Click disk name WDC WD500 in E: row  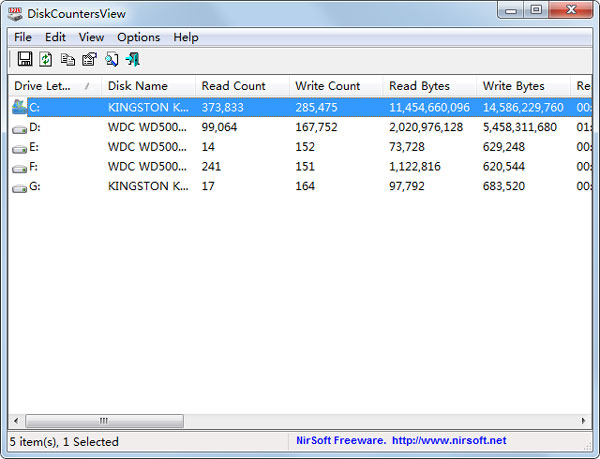[x=147, y=147]
